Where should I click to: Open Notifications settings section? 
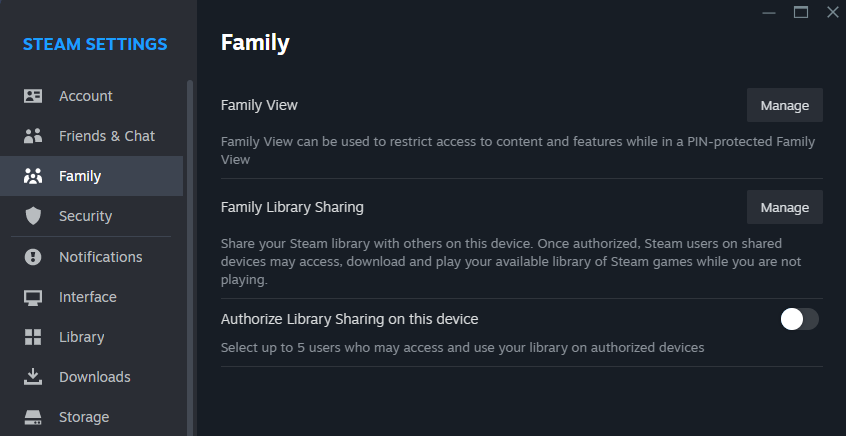(100, 257)
